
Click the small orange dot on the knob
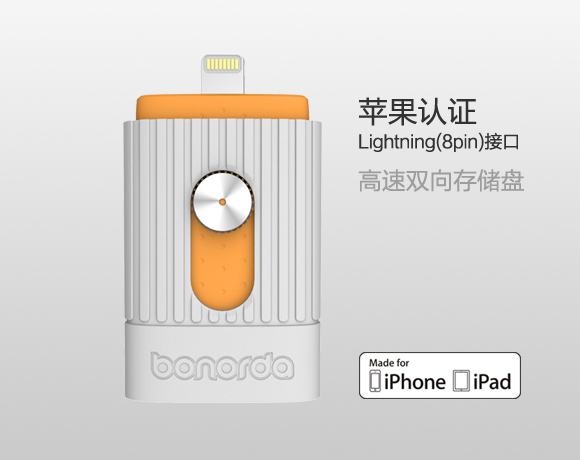222,202
